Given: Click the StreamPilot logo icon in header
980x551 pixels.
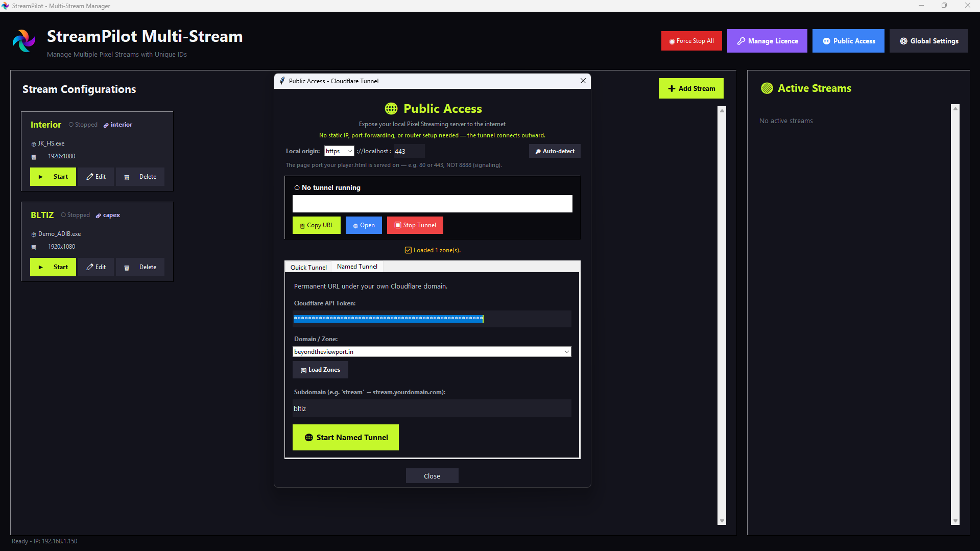Looking at the screenshot, I should 24,41.
